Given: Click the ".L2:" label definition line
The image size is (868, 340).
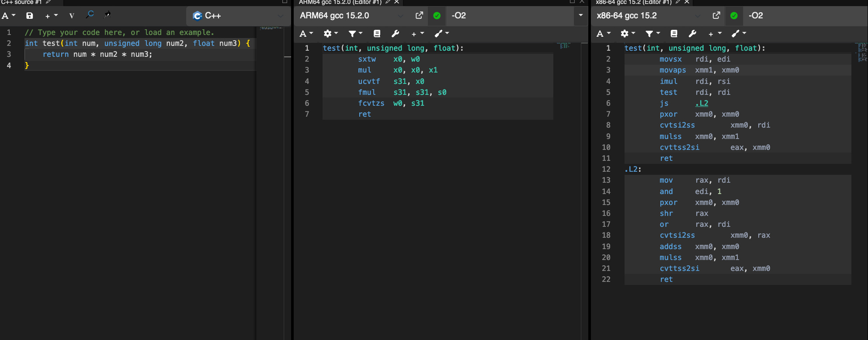Looking at the screenshot, I should click(633, 169).
